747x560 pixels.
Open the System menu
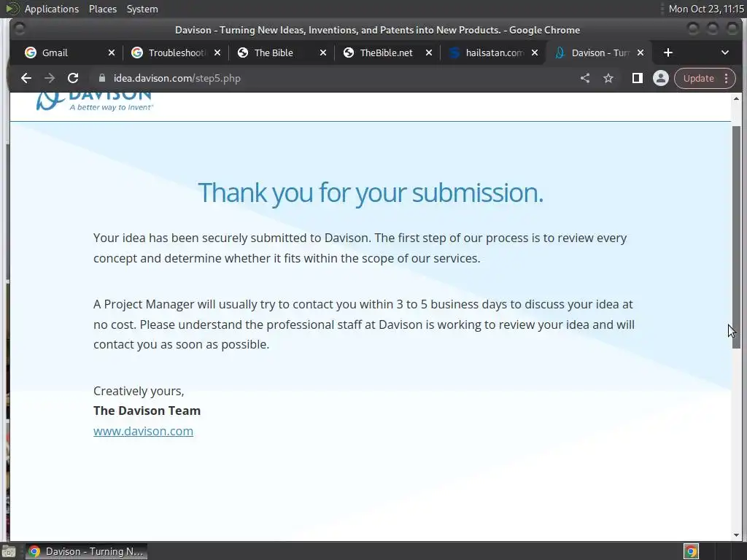tap(142, 9)
